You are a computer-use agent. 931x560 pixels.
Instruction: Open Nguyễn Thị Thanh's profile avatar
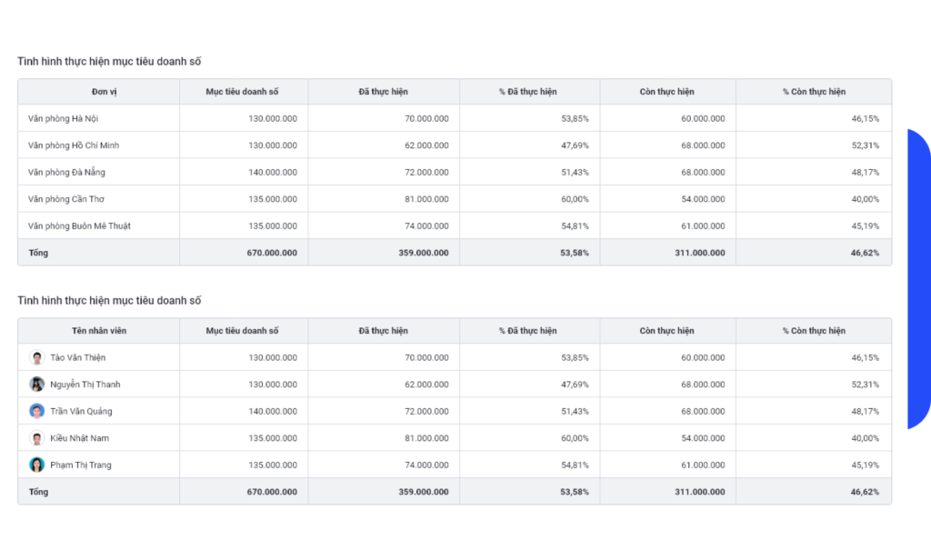click(37, 384)
